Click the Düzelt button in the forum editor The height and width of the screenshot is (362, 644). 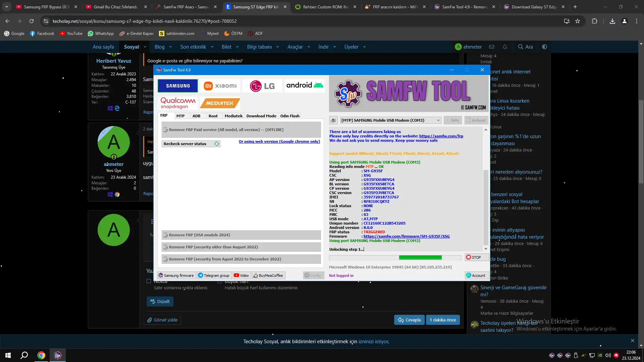tap(160, 301)
